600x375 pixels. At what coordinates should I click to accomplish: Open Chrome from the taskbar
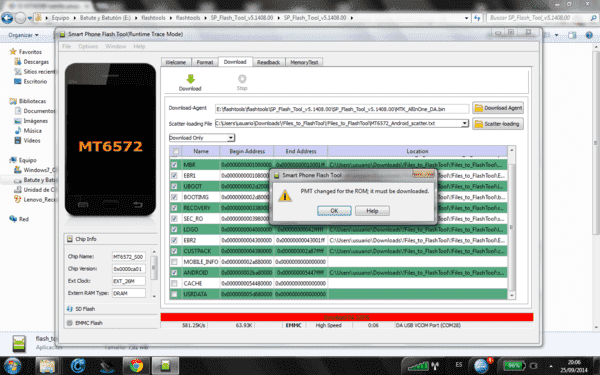[x=136, y=366]
